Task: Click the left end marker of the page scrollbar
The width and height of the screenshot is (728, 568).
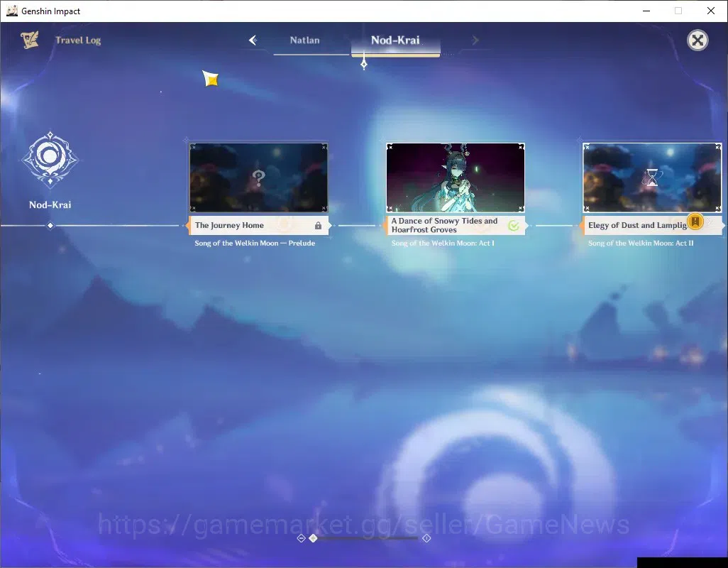Action: click(301, 538)
